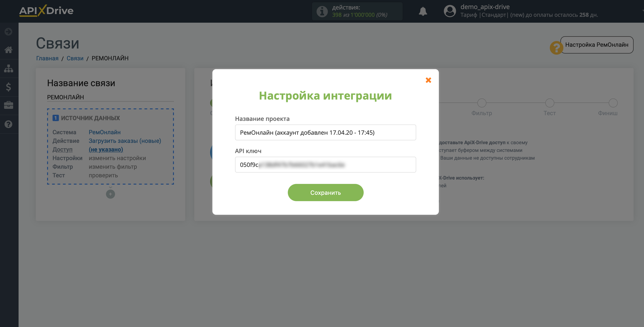
Task: Click the Название проекта input field
Action: [325, 132]
